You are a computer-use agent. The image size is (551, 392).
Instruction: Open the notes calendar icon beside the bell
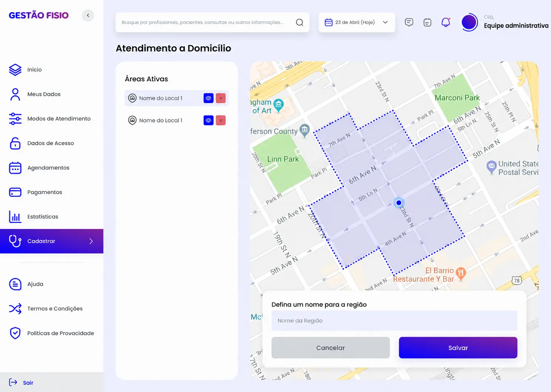point(427,22)
